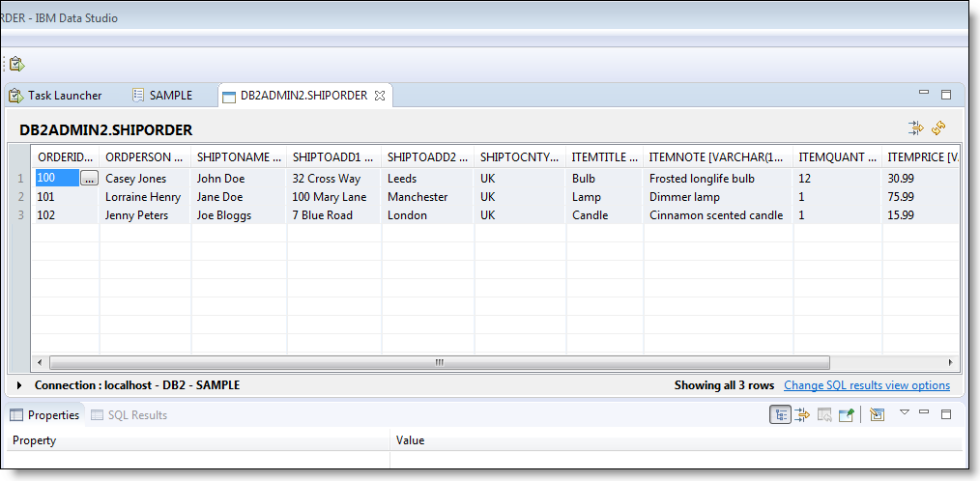Image resolution: width=980 pixels, height=481 pixels.
Task: Click the new Properties view icon
Action: [x=877, y=414]
